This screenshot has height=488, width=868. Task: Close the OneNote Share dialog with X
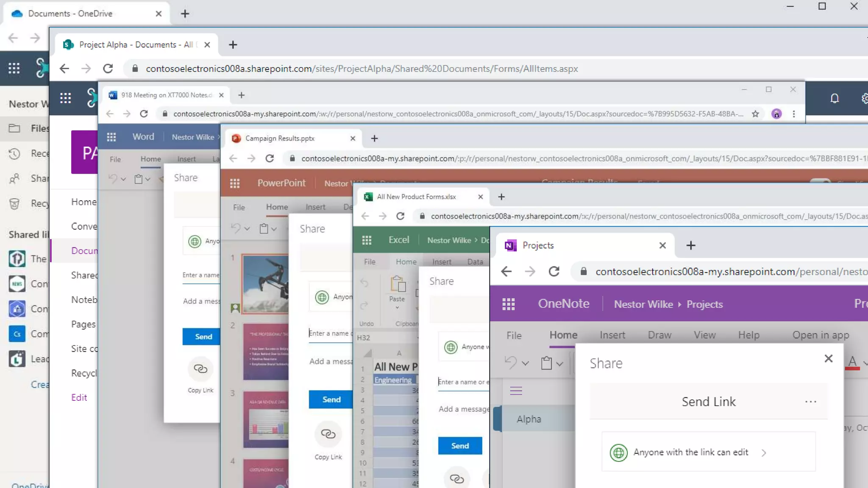(828, 359)
